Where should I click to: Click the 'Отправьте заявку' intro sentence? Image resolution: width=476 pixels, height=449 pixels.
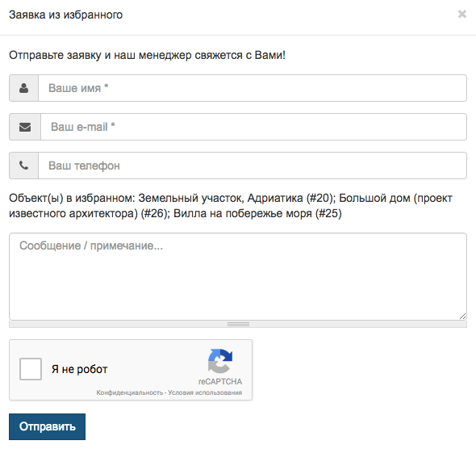pyautogui.click(x=147, y=55)
